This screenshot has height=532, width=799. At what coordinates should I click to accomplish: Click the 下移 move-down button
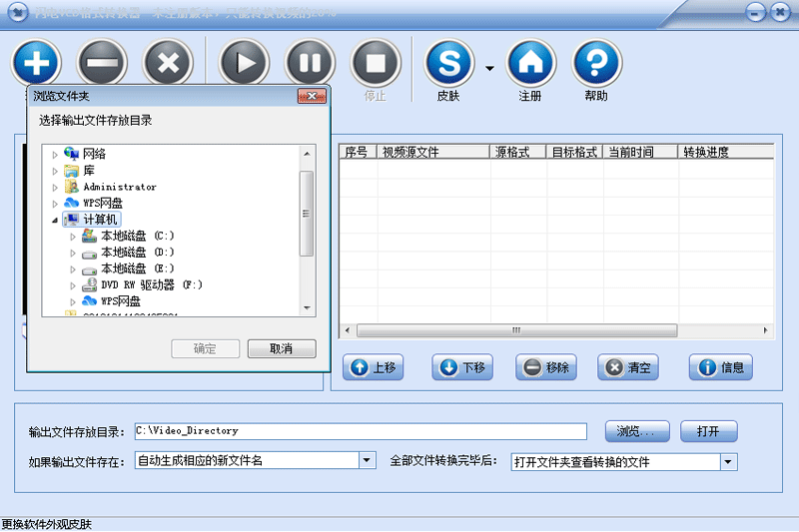462,367
